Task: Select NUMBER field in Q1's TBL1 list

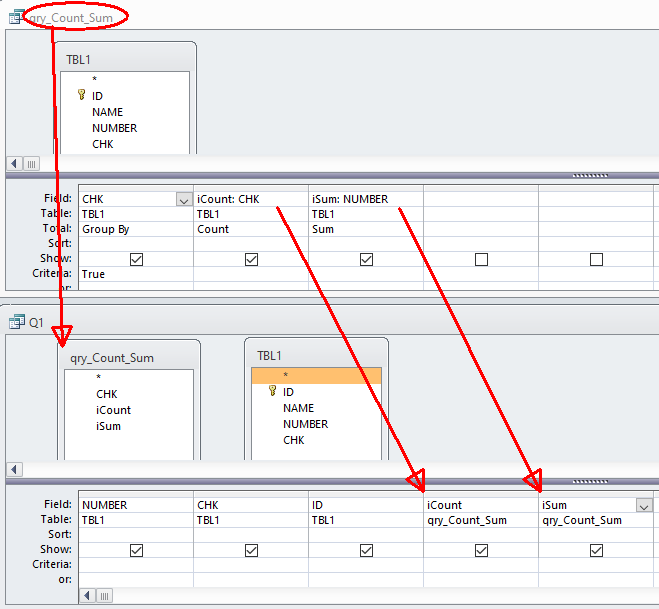Action: pos(316,424)
